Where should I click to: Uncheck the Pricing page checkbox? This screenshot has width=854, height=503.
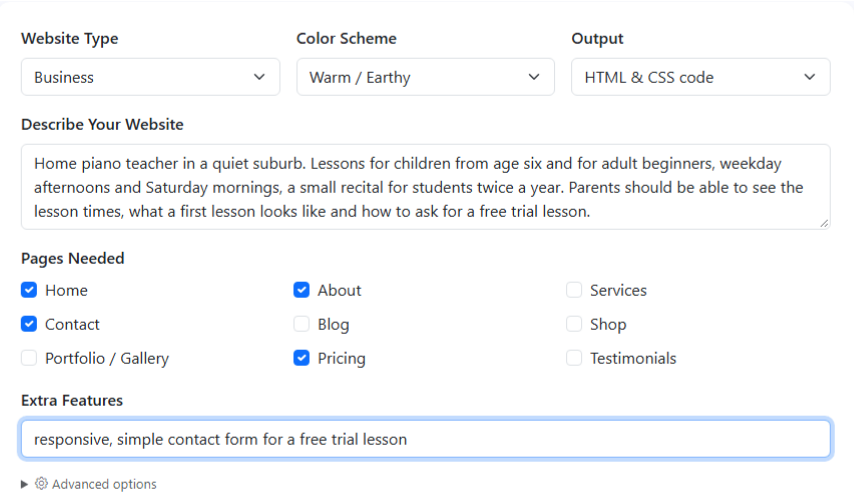pyautogui.click(x=301, y=358)
